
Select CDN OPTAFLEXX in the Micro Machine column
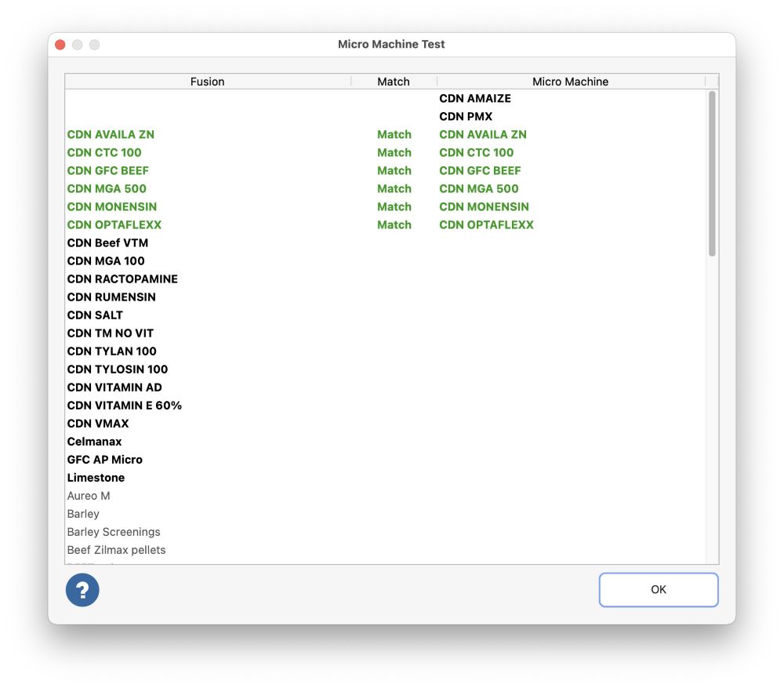click(486, 224)
